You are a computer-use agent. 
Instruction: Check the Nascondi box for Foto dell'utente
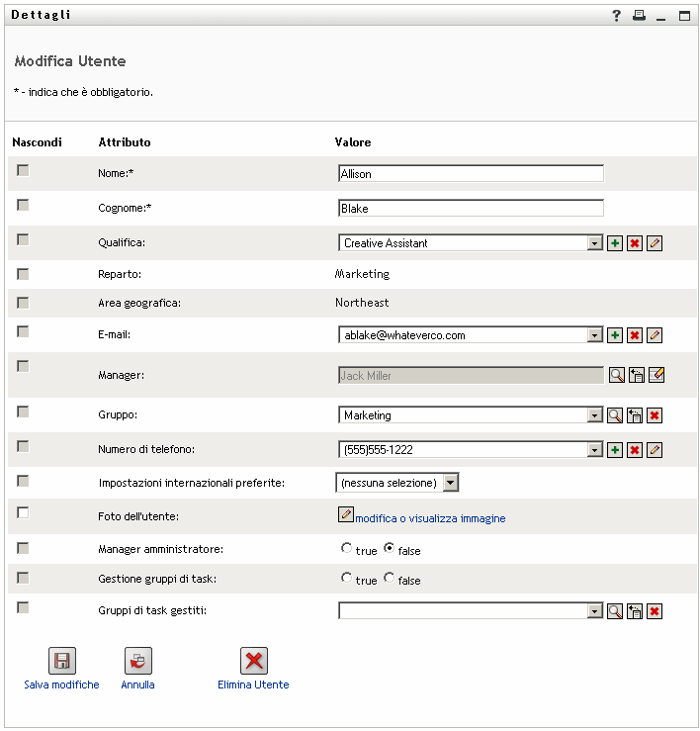(x=23, y=512)
